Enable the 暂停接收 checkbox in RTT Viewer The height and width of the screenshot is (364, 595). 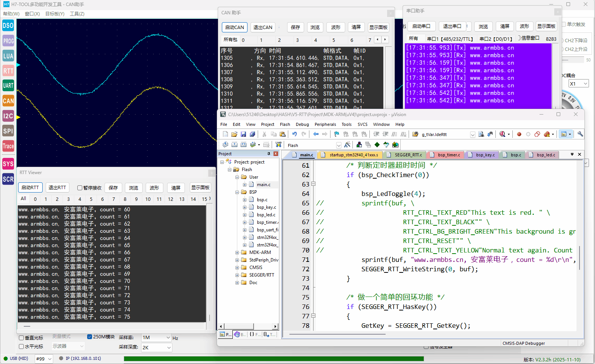(x=80, y=188)
